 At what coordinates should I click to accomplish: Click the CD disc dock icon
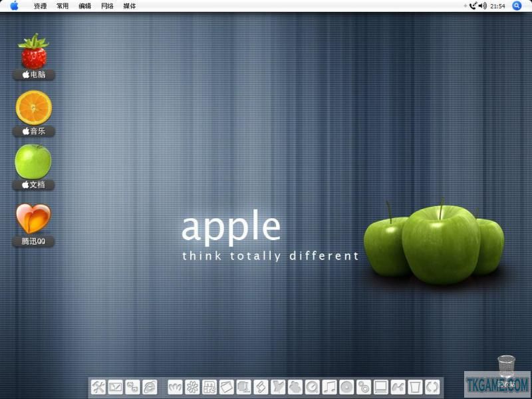(346, 387)
